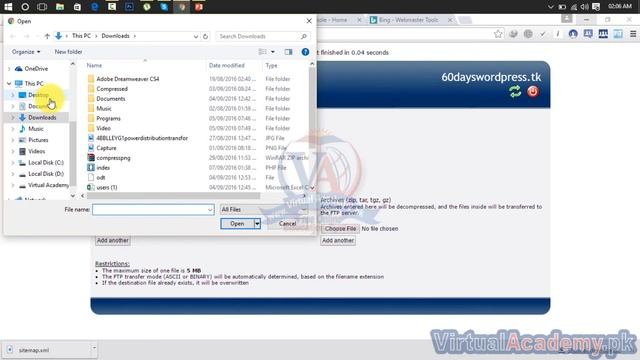
Task: Click the Cancel button
Action: pos(287,224)
